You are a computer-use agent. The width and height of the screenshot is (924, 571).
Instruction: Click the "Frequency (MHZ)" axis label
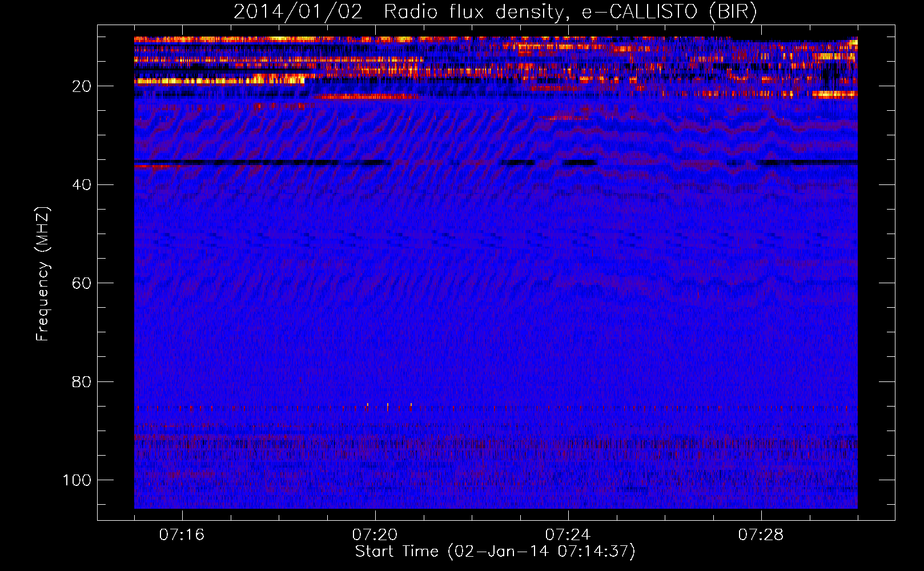pos(42,274)
